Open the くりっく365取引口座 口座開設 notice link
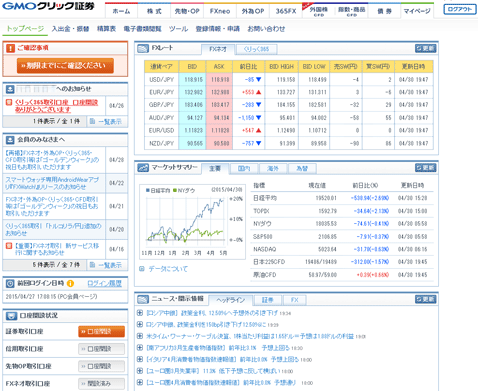 tap(56, 106)
